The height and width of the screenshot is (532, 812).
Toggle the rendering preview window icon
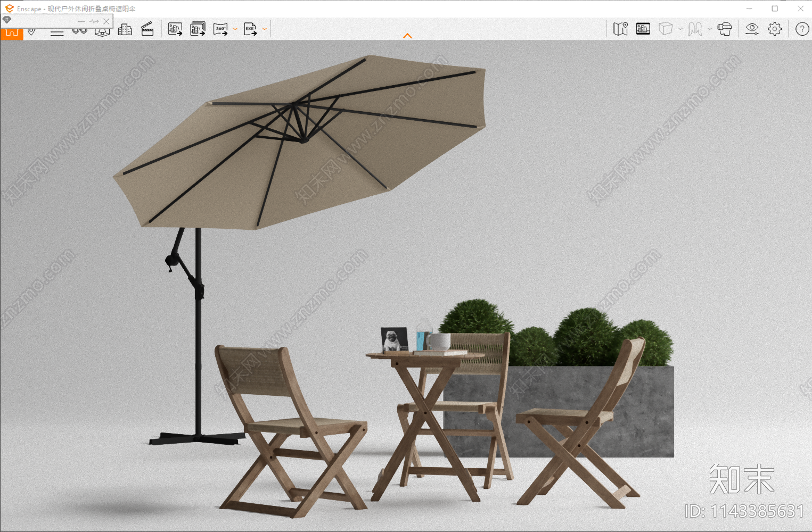[643, 29]
